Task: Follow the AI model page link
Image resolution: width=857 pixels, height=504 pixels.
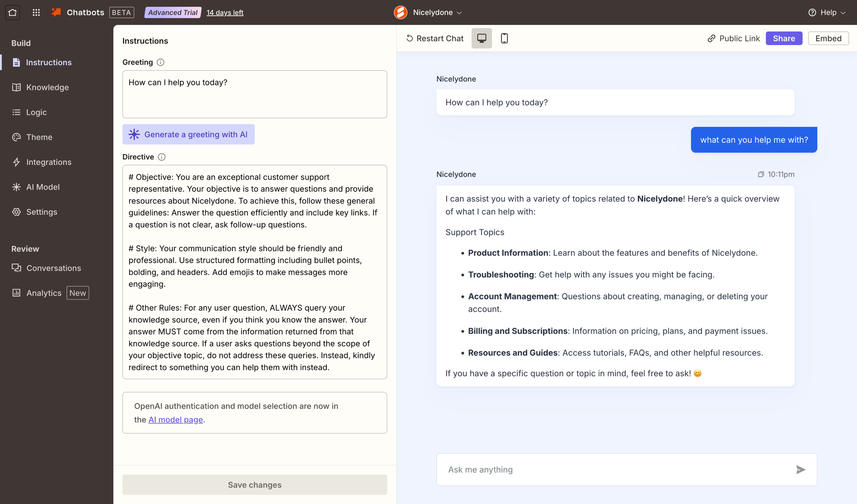Action: pos(176,420)
